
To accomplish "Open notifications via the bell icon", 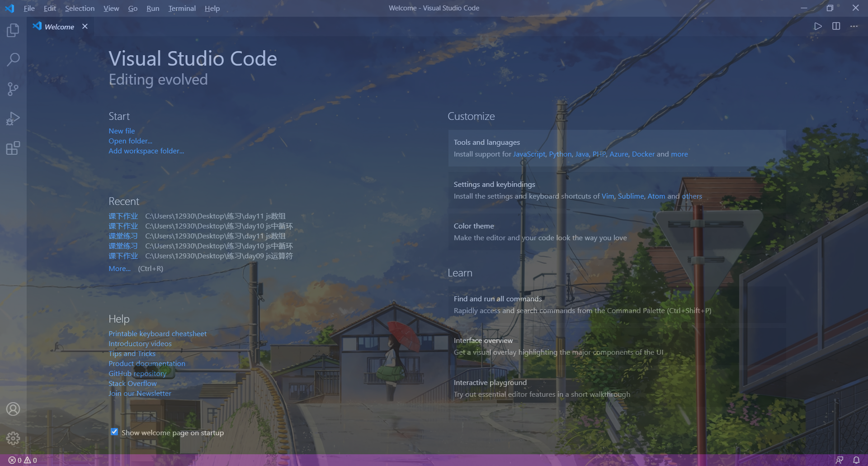I will click(x=857, y=460).
